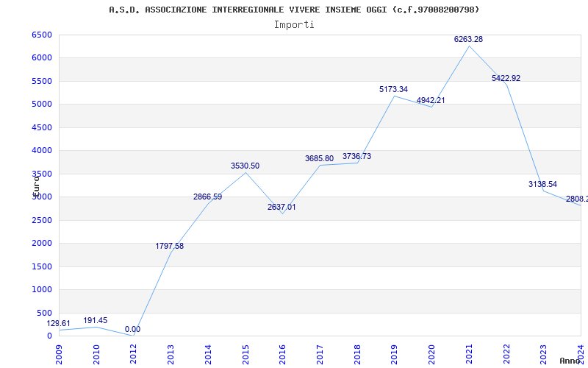The height and width of the screenshot is (368, 588).
Task: Click the 2010 x-axis year label
Action: 96,355
